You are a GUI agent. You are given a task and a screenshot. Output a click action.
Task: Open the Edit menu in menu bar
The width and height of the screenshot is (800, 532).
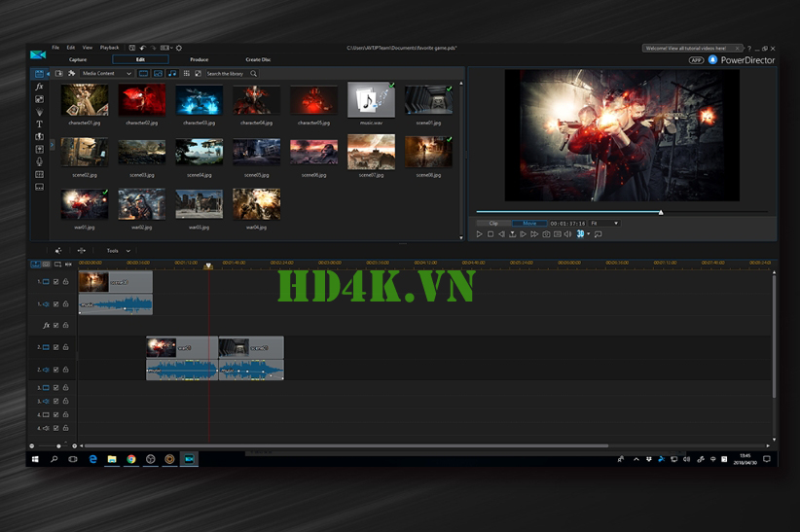pos(71,48)
